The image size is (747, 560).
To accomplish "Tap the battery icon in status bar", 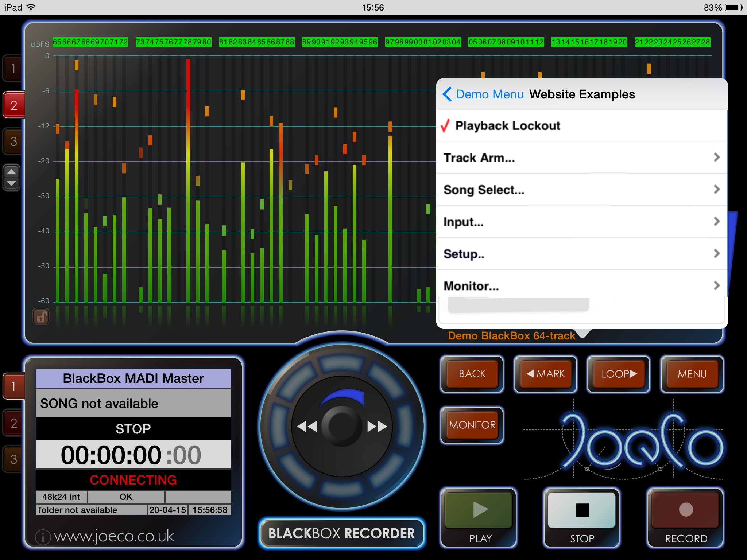I will pyautogui.click(x=734, y=7).
